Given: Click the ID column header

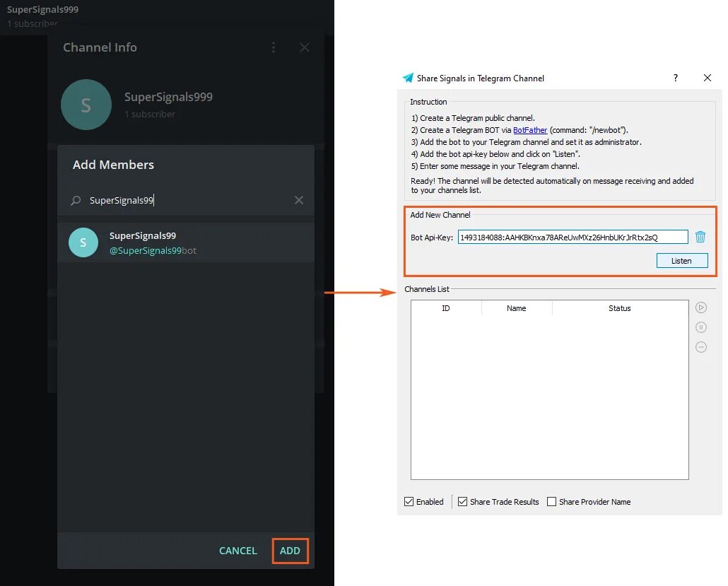Looking at the screenshot, I should pos(446,308).
